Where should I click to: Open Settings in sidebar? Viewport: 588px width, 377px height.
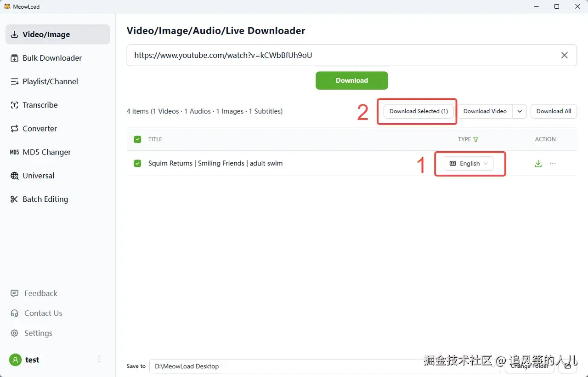pyautogui.click(x=57, y=333)
